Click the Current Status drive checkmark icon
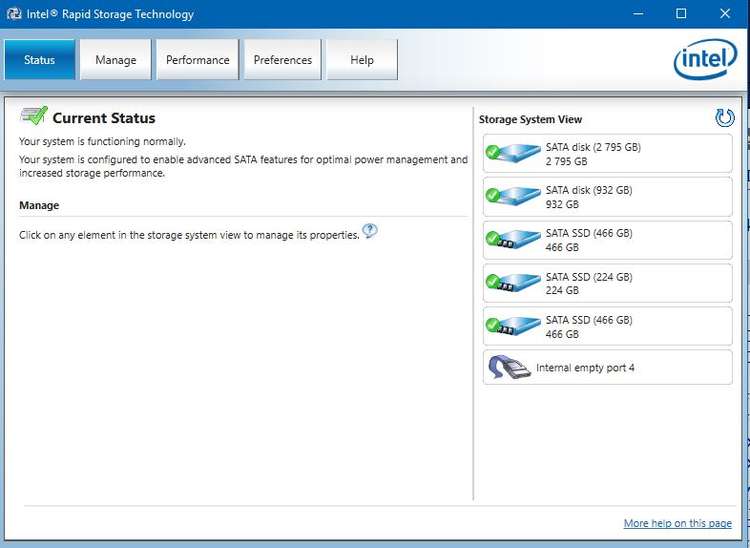750x548 pixels. coord(34,116)
